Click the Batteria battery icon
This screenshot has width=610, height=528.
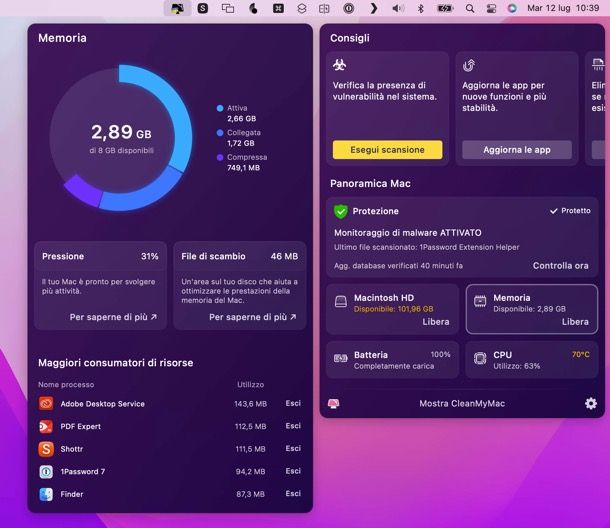click(341, 358)
